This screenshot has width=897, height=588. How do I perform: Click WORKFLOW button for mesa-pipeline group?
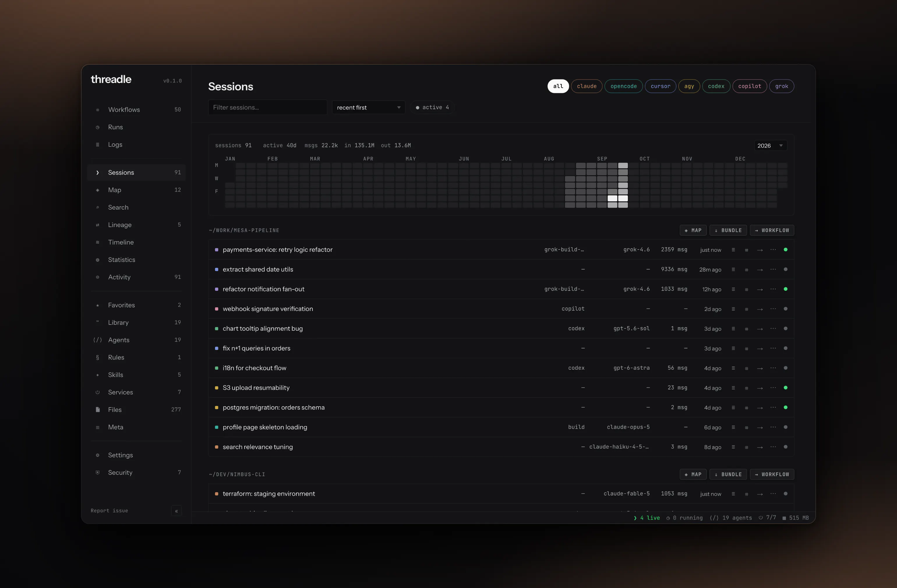772,230
